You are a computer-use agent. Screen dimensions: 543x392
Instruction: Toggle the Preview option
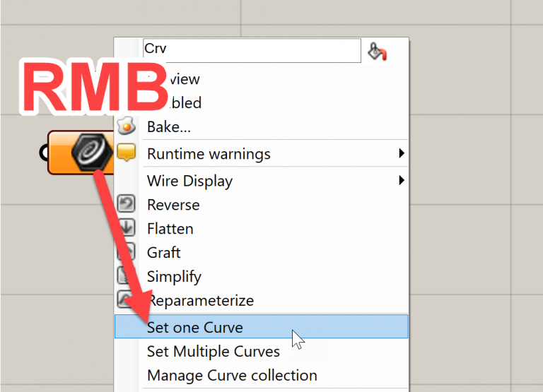[184, 79]
